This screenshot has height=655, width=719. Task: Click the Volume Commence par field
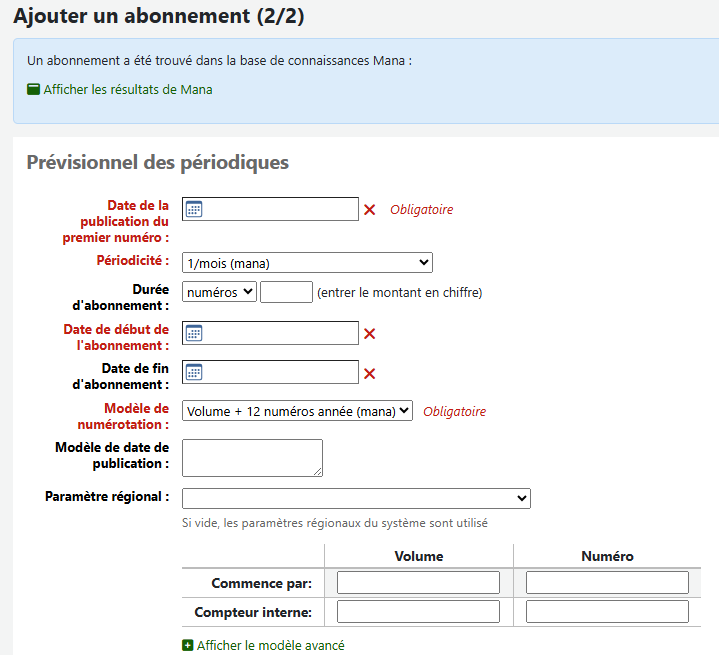pyautogui.click(x=418, y=582)
